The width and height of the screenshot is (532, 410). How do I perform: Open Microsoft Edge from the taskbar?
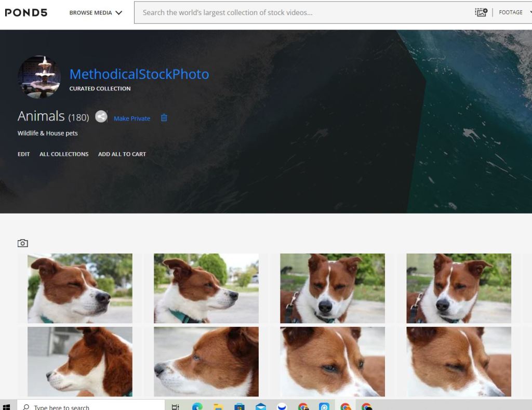click(x=197, y=407)
